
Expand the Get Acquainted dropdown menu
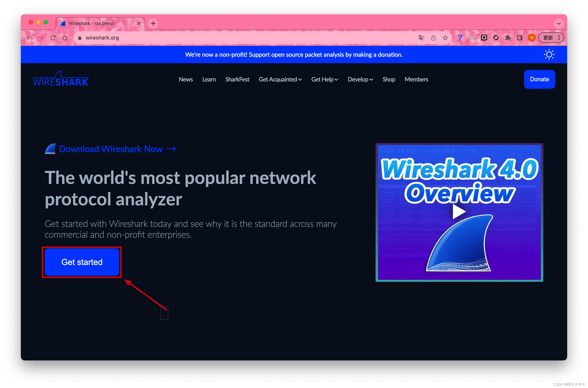point(280,79)
